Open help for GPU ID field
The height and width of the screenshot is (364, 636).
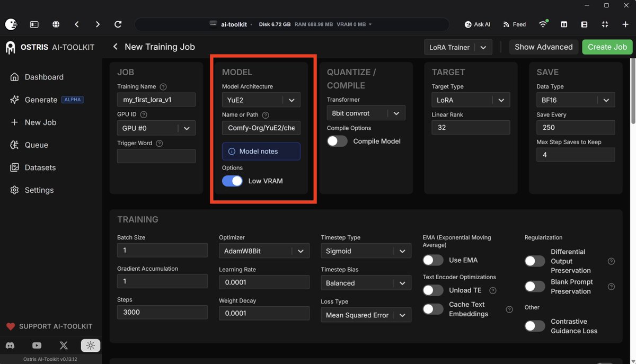(144, 114)
